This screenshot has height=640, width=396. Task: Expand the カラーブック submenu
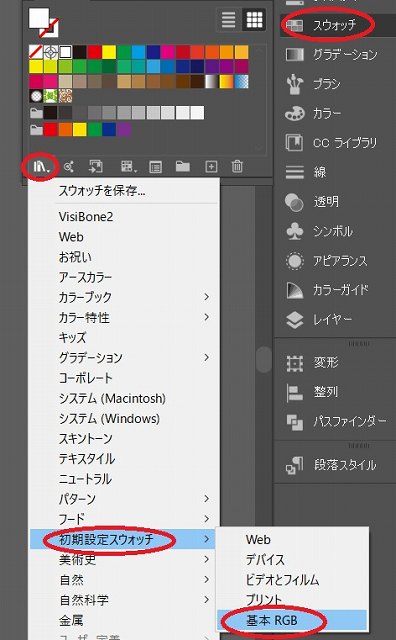124,297
